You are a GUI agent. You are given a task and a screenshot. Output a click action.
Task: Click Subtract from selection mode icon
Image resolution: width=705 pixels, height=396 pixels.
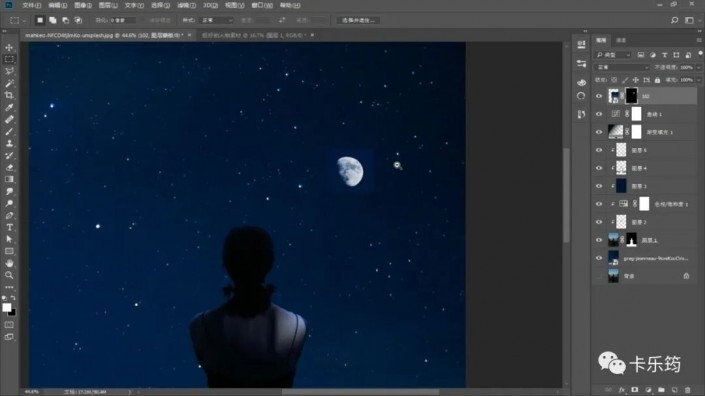[66, 20]
